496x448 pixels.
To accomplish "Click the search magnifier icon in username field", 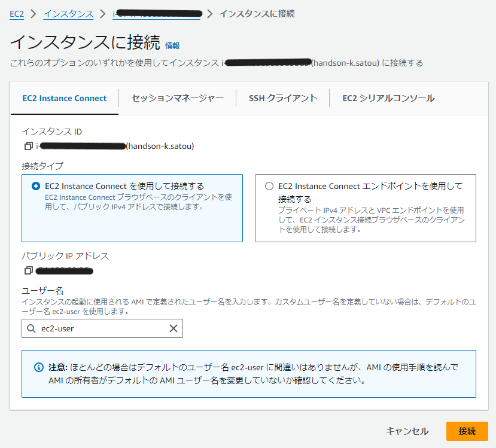I will tap(31, 328).
